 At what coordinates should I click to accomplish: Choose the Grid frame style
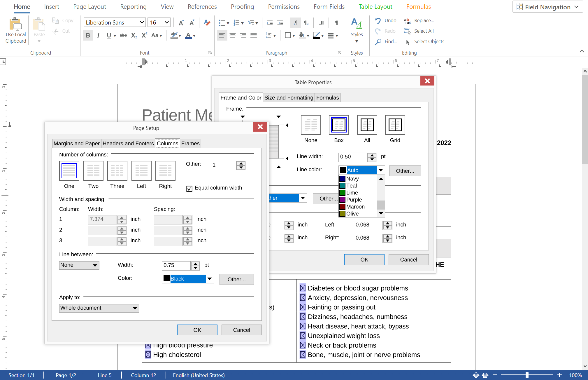tap(395, 125)
